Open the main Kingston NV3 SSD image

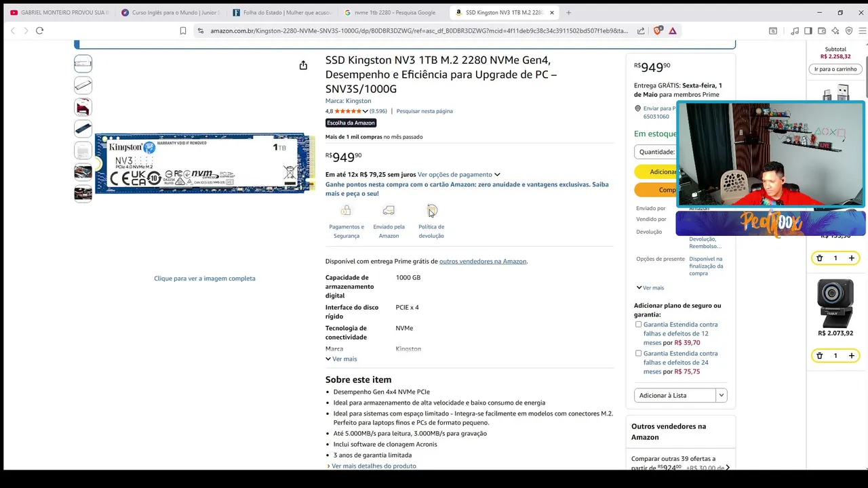205,163
